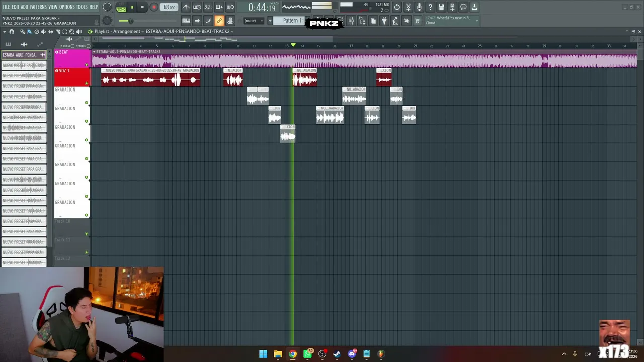Open the PATTERNS menu
Screen dimensions: 644x362
pyautogui.click(x=38, y=7)
